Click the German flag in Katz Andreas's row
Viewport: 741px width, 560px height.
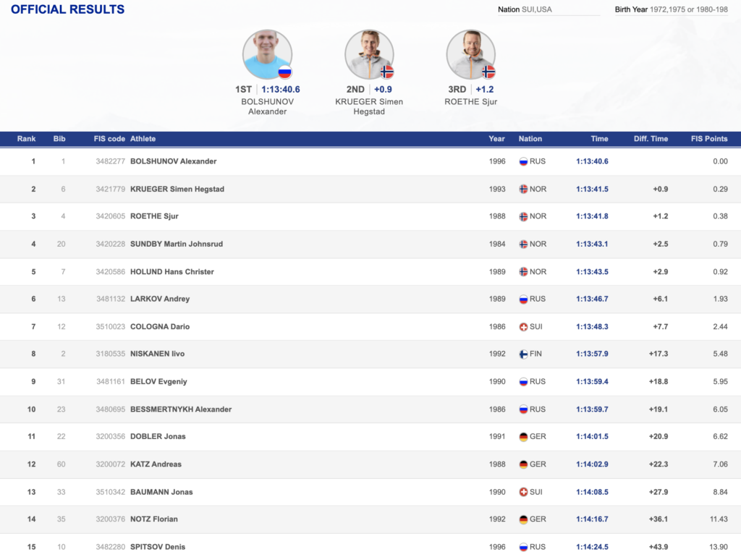coord(523,464)
